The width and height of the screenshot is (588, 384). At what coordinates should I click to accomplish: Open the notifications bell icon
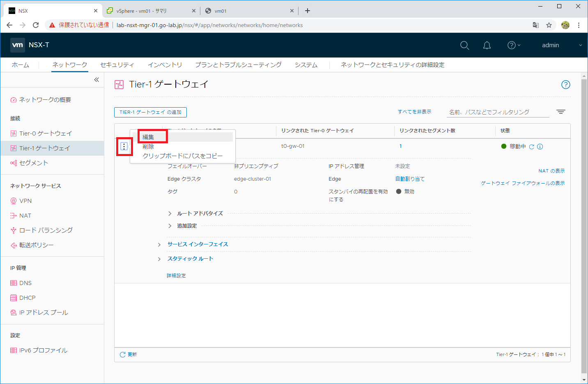pos(487,45)
